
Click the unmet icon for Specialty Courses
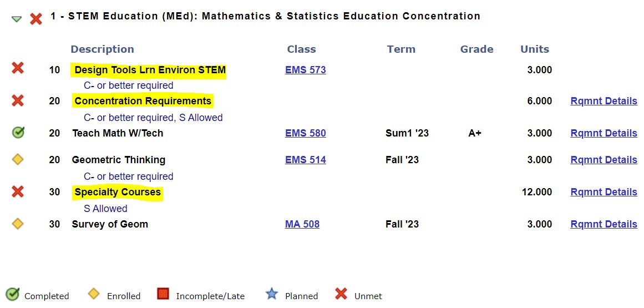[x=18, y=191]
